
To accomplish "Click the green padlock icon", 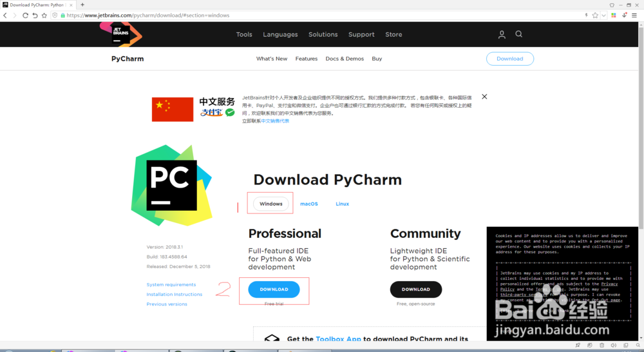I will [63, 15].
